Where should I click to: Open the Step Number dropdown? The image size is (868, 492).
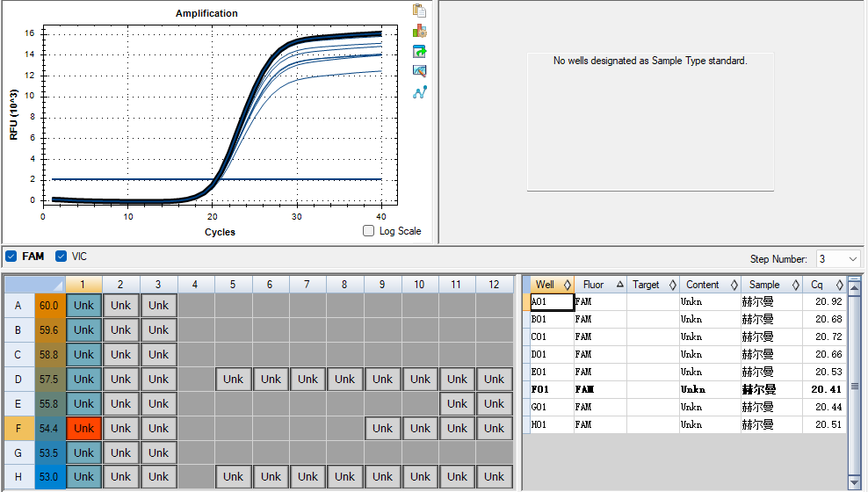pos(852,259)
